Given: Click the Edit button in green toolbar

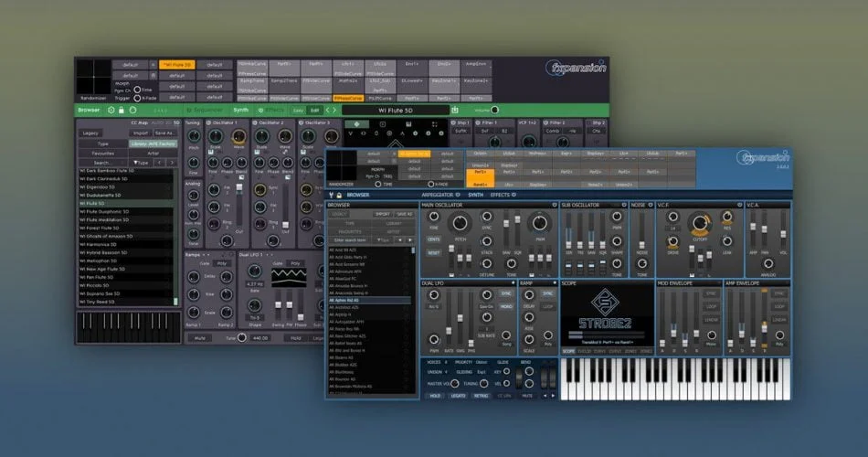Looking at the screenshot, I should [x=314, y=111].
